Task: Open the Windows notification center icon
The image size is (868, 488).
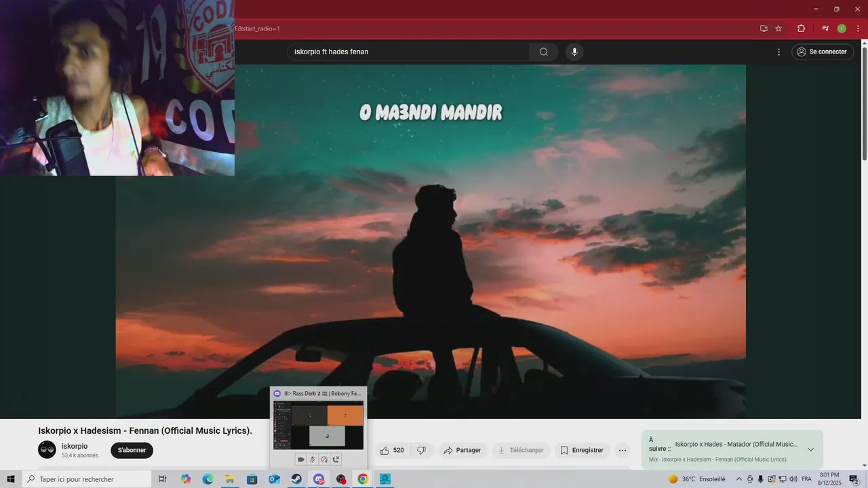Action: point(854,479)
